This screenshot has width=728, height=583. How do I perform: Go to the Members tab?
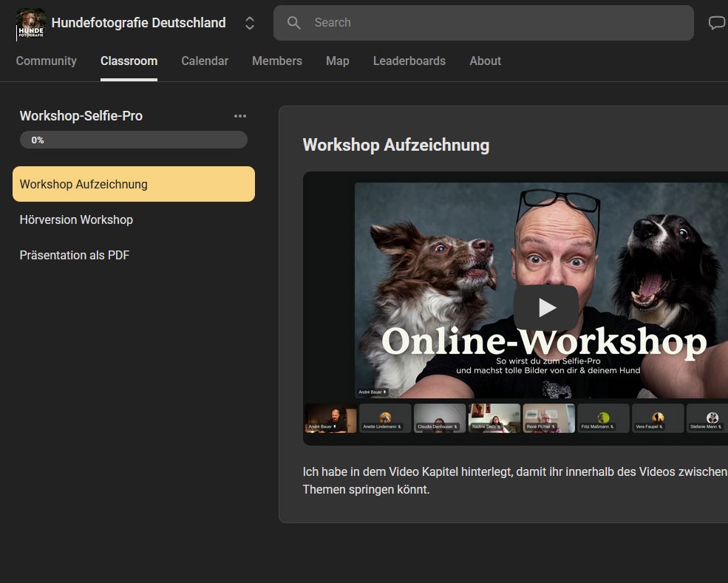coord(277,61)
